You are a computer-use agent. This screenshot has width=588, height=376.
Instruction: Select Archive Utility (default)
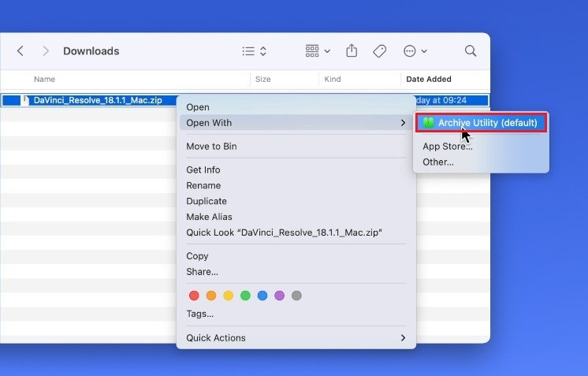481,123
